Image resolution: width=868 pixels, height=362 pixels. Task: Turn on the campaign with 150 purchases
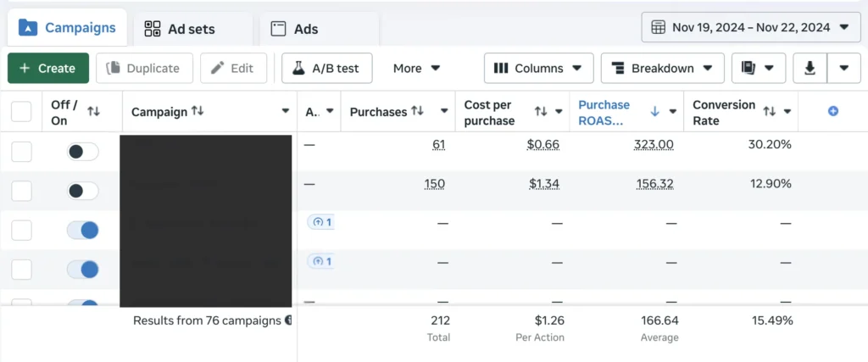pyautogui.click(x=83, y=191)
